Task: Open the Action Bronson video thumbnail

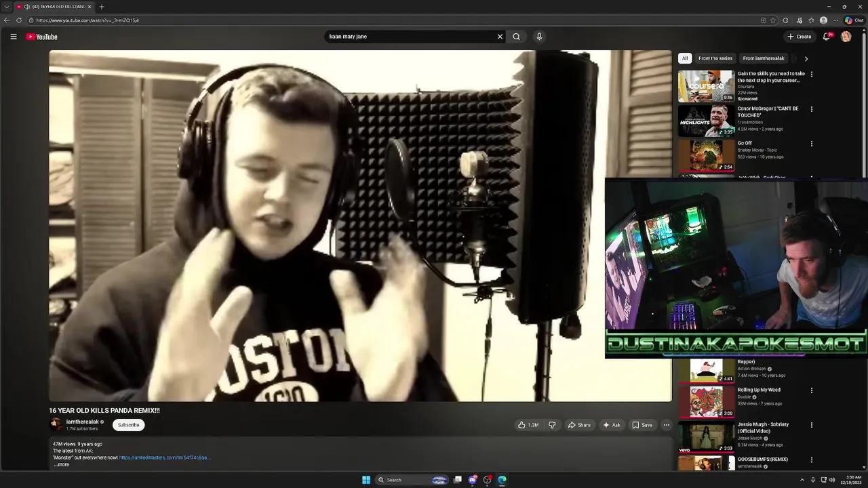Action: click(x=706, y=371)
